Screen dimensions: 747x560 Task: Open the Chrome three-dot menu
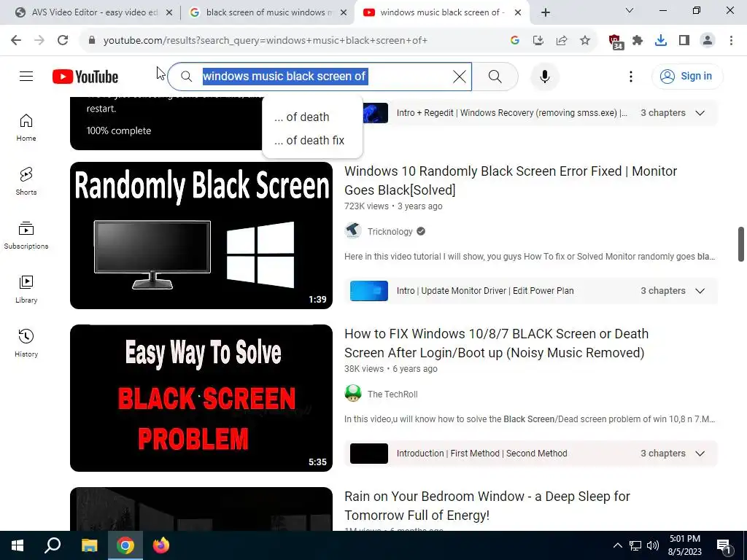[731, 41]
